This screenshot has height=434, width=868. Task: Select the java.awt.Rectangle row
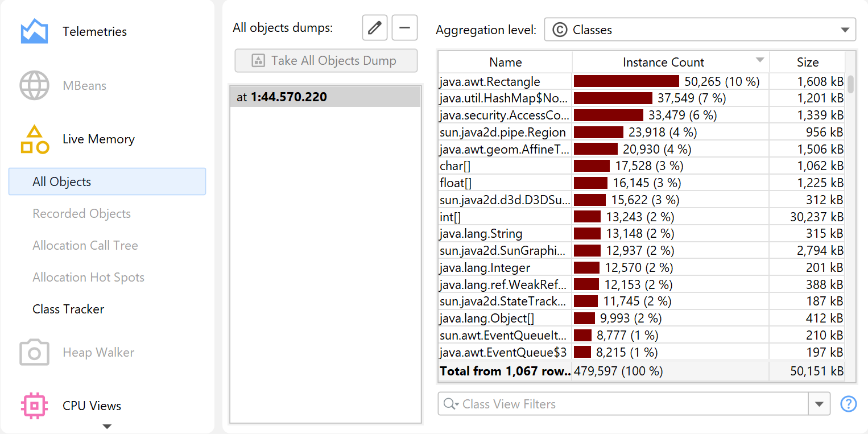point(642,81)
